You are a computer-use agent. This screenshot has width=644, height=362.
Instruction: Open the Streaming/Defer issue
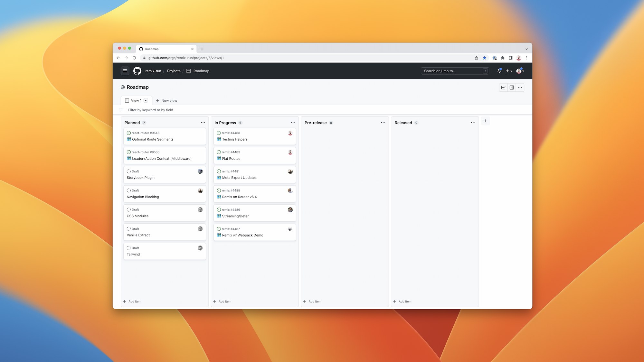coord(235,216)
